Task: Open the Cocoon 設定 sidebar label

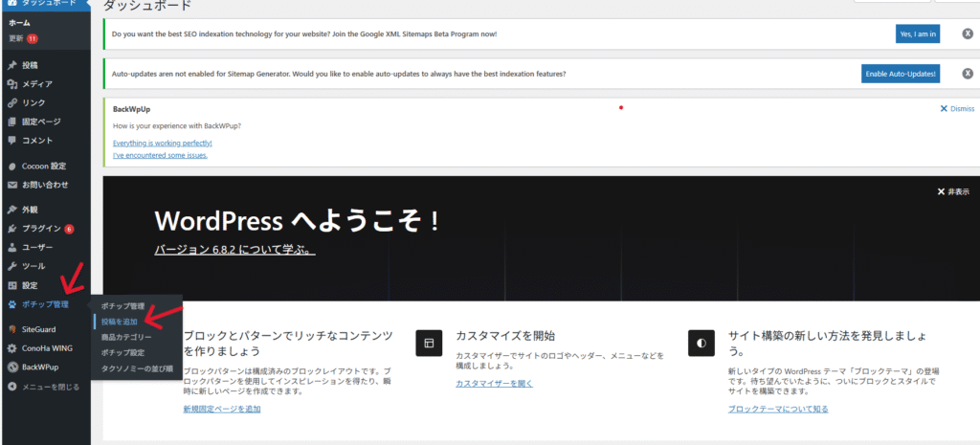Action: [x=44, y=167]
